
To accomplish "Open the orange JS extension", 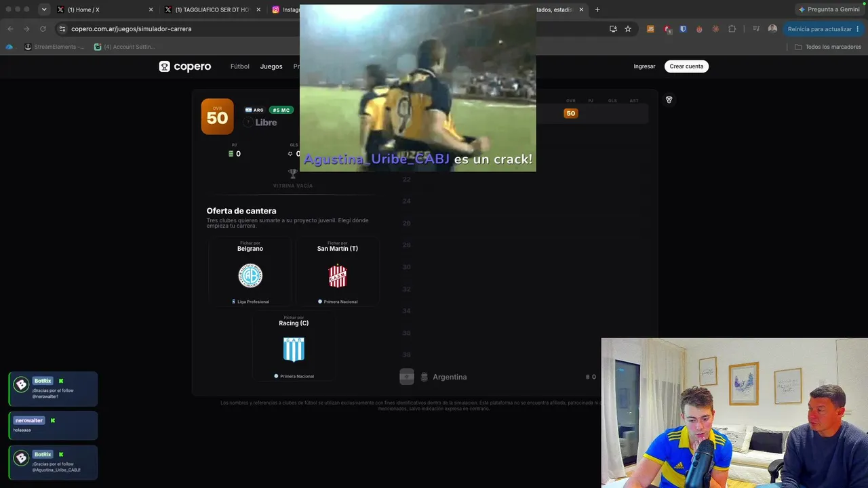I will coord(651,29).
